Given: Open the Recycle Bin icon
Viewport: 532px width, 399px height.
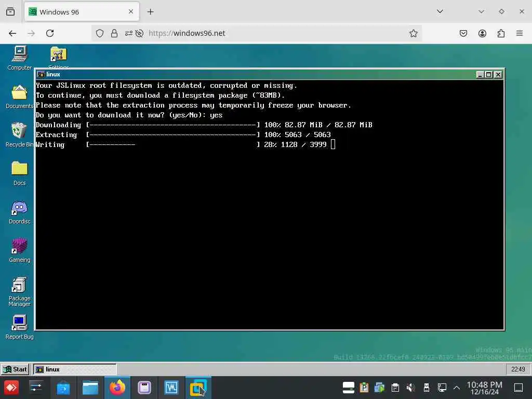Looking at the screenshot, I should (x=19, y=135).
